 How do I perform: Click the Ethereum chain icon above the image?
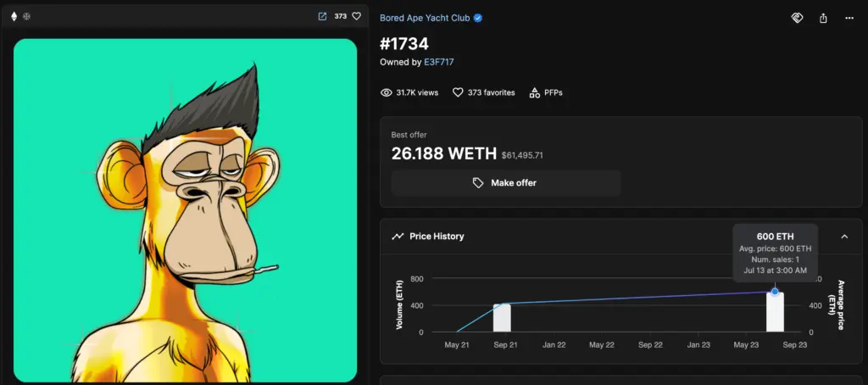pyautogui.click(x=14, y=17)
